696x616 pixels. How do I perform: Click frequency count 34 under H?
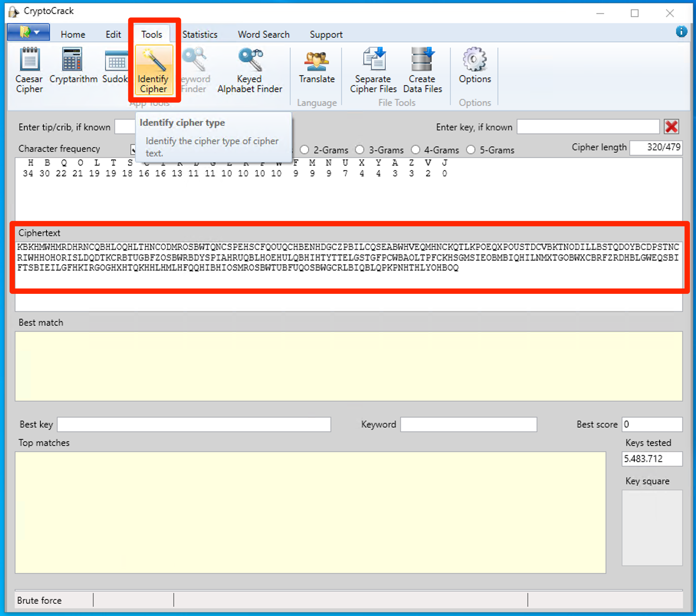point(28,174)
